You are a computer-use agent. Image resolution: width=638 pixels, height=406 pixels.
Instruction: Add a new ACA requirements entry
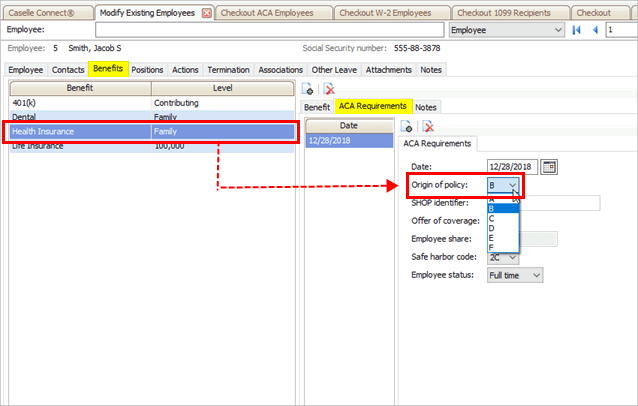[x=408, y=126]
